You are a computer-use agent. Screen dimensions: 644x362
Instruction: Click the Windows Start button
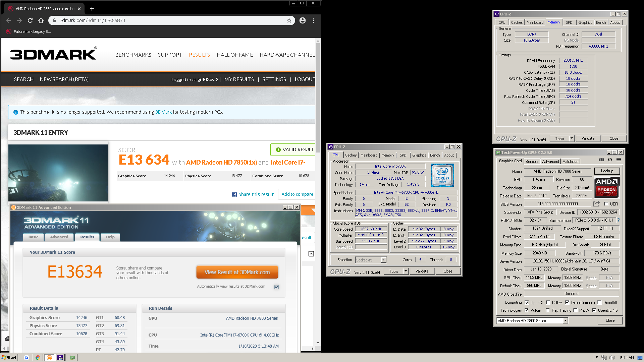[9, 358]
